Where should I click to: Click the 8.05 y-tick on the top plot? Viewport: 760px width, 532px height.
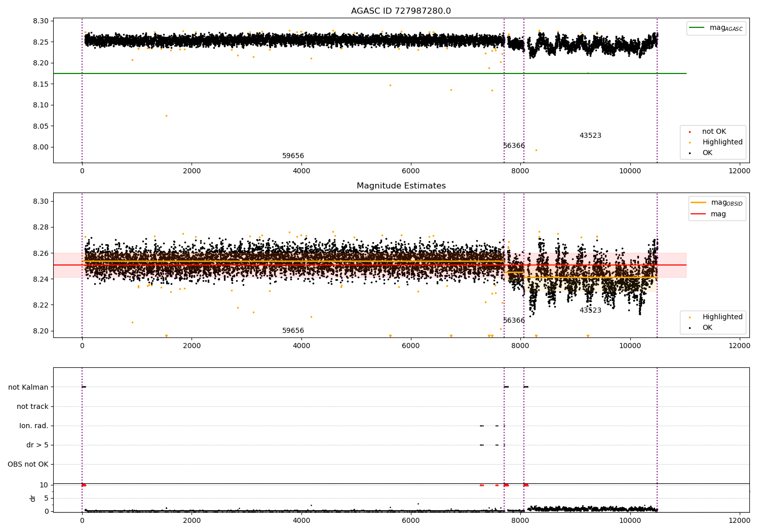click(x=41, y=126)
